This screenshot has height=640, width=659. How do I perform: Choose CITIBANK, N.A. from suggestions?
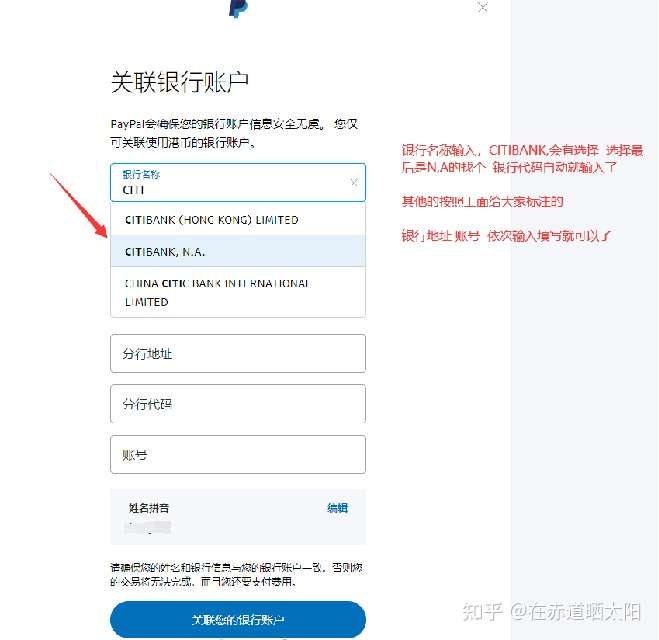coord(238,251)
